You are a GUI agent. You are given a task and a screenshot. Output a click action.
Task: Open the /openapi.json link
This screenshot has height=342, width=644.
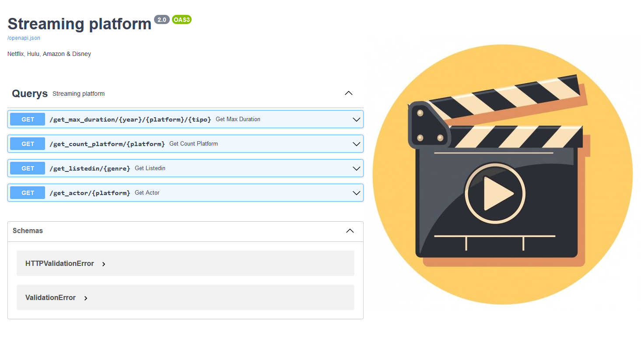[24, 38]
